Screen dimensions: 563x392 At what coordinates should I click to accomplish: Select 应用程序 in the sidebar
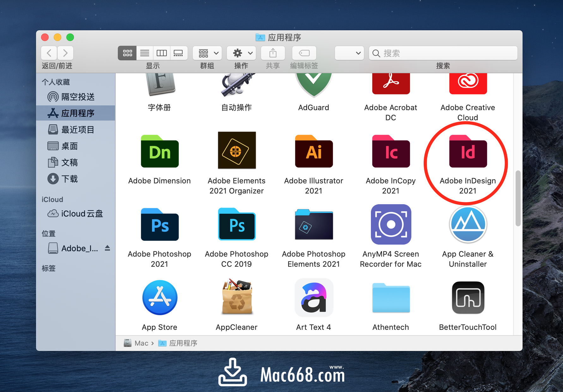pyautogui.click(x=76, y=113)
